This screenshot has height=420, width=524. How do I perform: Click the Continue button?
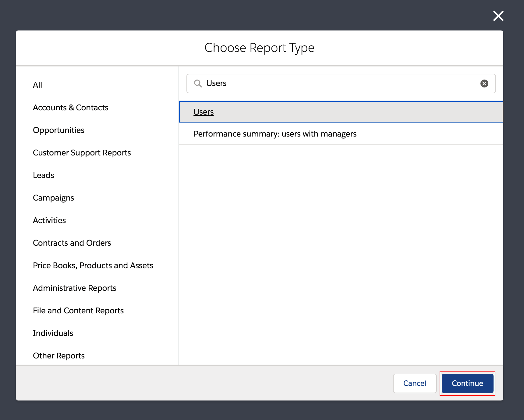[467, 383]
